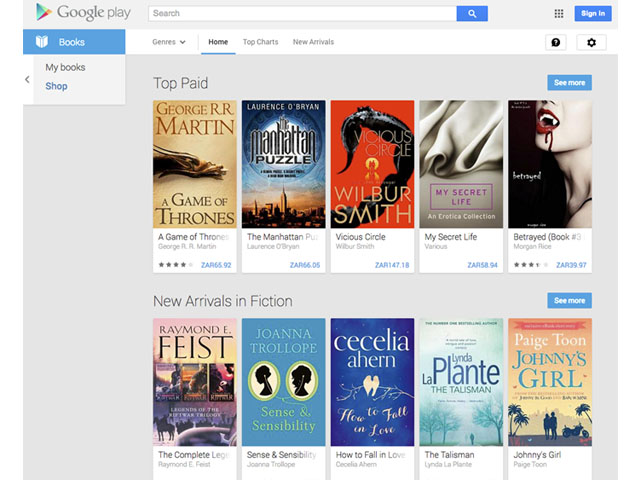This screenshot has height=480, width=640.
Task: Click Raymond E. Feist author link
Action: tap(184, 464)
